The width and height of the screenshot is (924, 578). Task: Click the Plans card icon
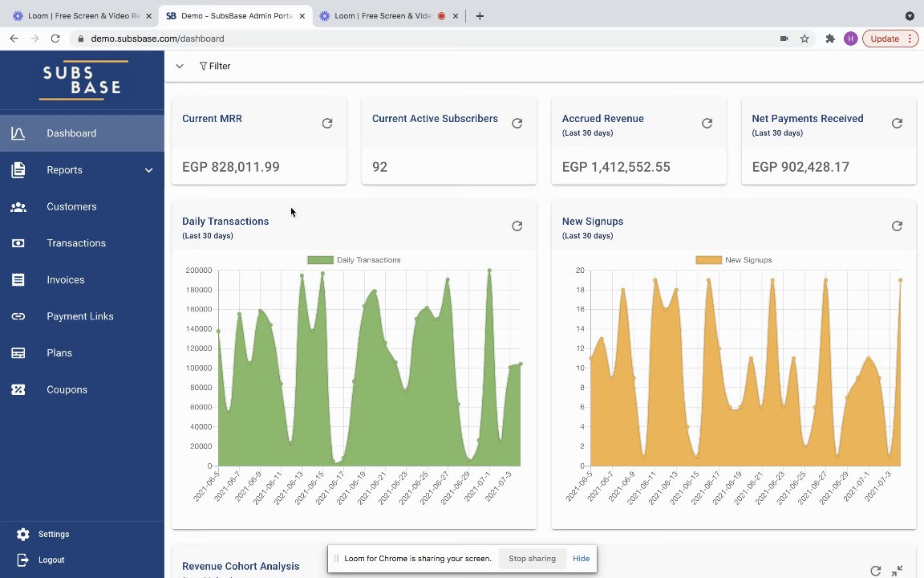18,352
